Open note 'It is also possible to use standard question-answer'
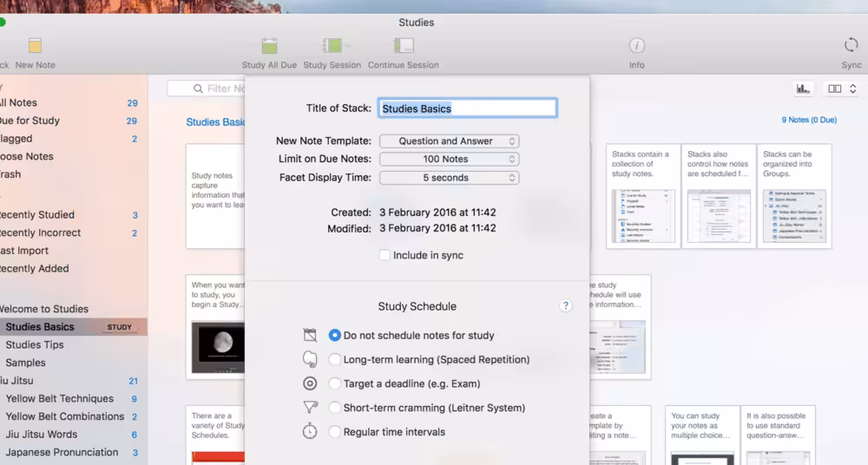Image resolution: width=868 pixels, height=465 pixels. (778, 436)
